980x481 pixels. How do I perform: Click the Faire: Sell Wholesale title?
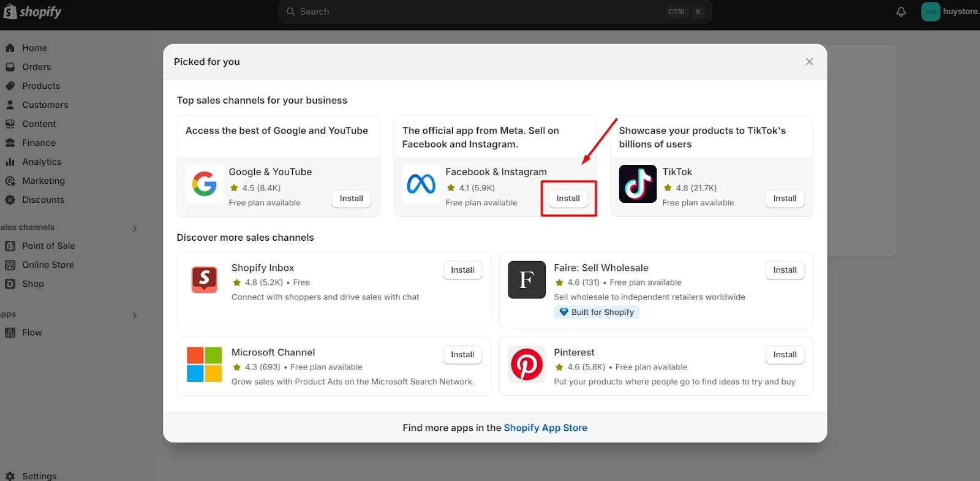coord(601,268)
